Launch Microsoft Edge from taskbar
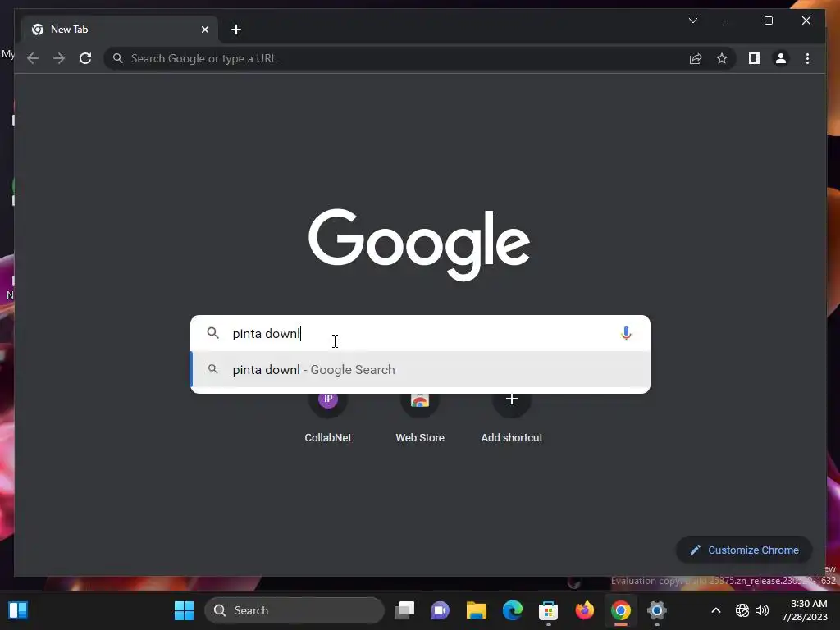 [512, 610]
